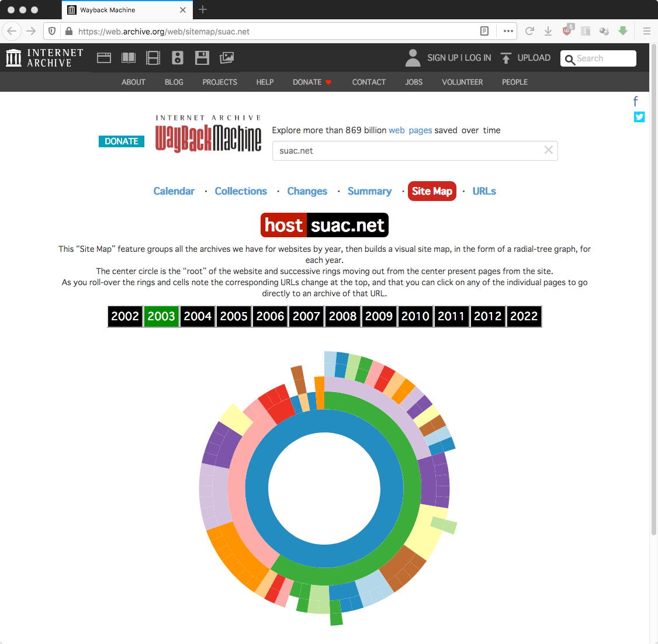This screenshot has height=644, width=658.
Task: Follow the 'web pages' link
Action: [410, 130]
